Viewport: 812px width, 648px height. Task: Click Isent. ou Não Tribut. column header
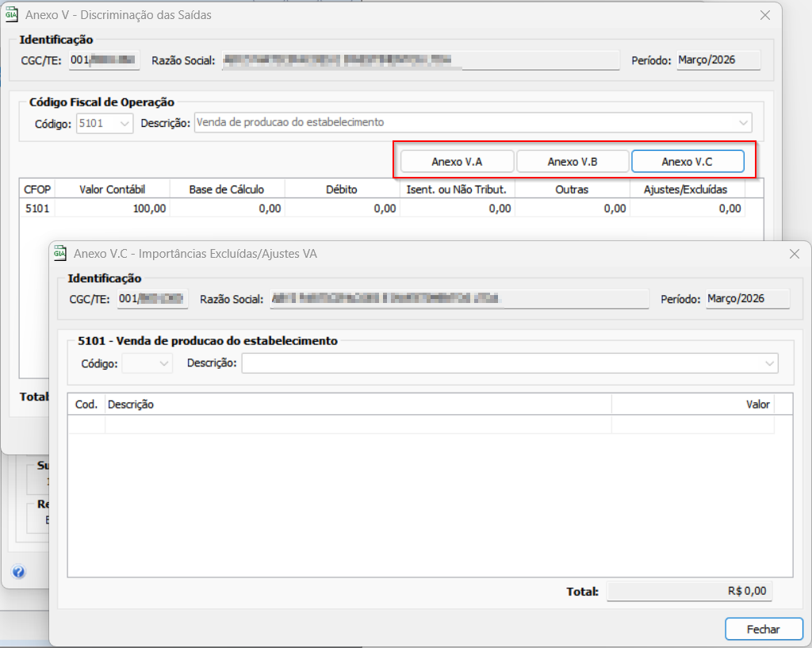coord(458,190)
